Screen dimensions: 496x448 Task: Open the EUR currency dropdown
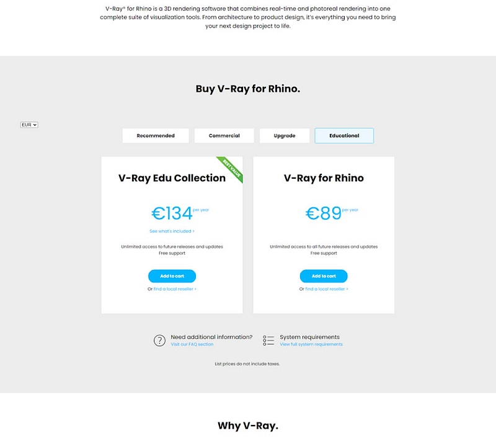(29, 125)
